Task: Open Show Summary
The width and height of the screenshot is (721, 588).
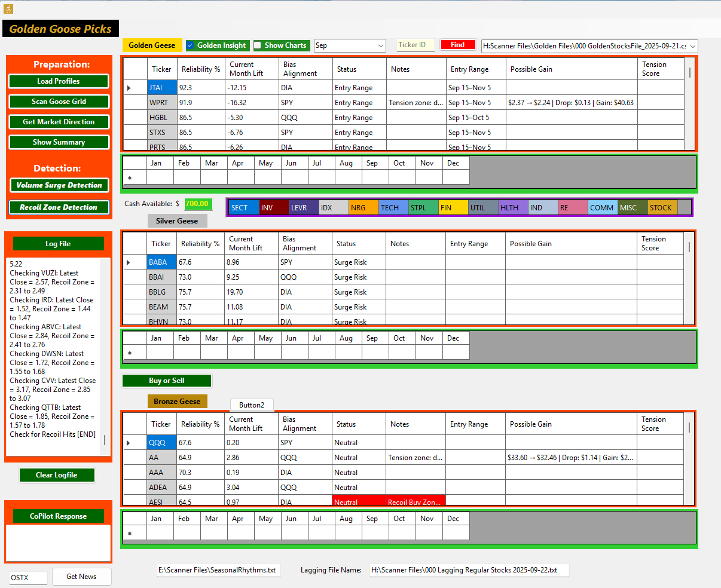Action: point(59,142)
